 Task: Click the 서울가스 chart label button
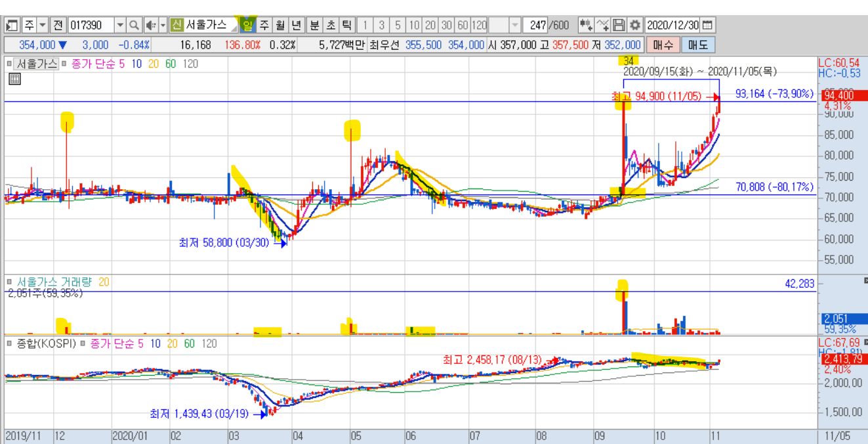pyautogui.click(x=36, y=64)
